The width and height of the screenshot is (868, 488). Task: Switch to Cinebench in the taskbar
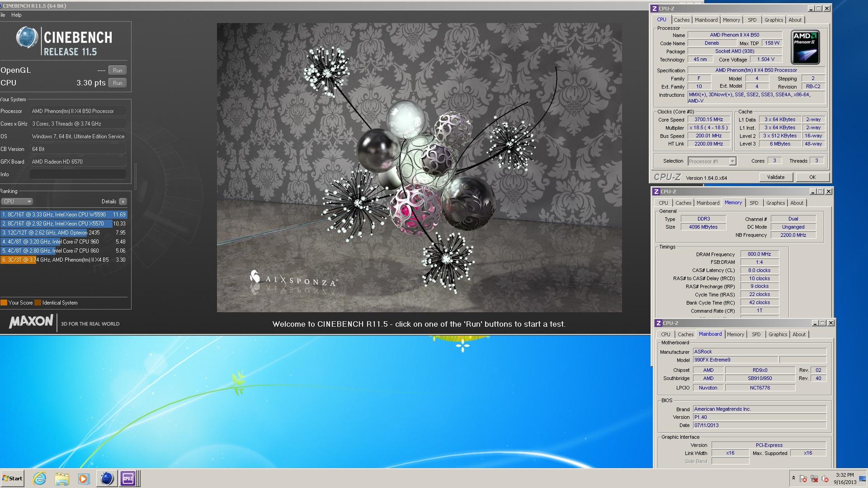(107, 479)
